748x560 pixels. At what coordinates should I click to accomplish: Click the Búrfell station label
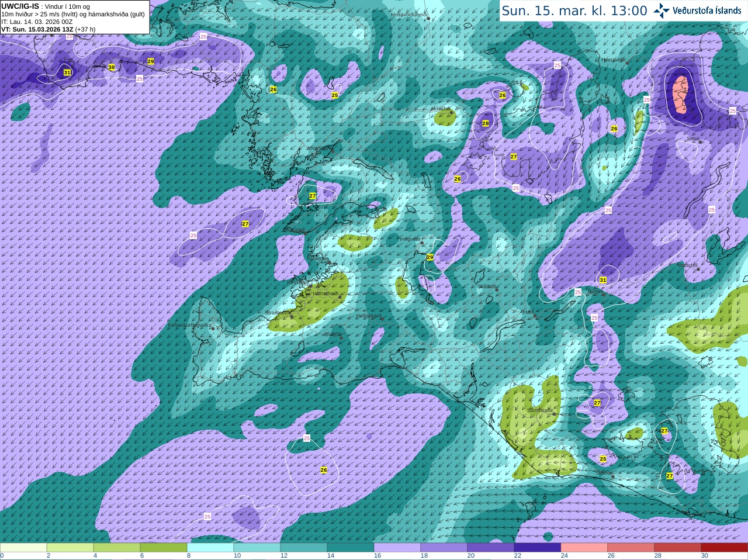pyautogui.click(x=595, y=291)
